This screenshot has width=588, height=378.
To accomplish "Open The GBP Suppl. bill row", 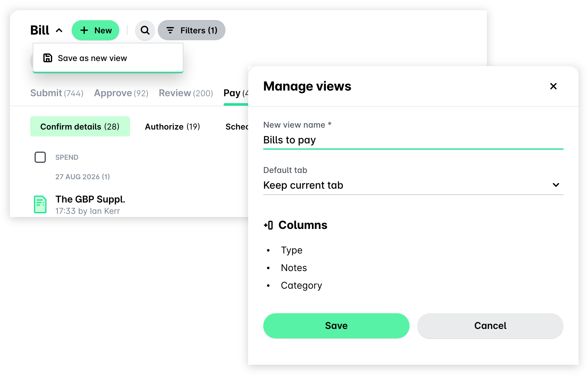I will [90, 199].
